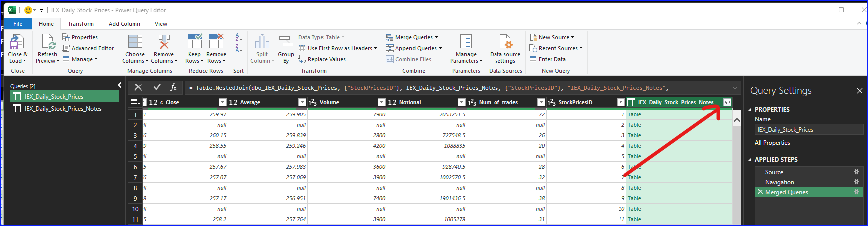Open settings gear for the Navigation step
Screen dimensions: 868x226
tap(857, 182)
